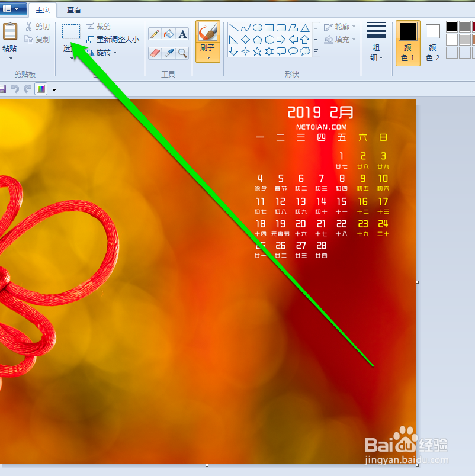Choose the Right triangle shape
Viewport: 475px width, 476px height.
click(233, 40)
